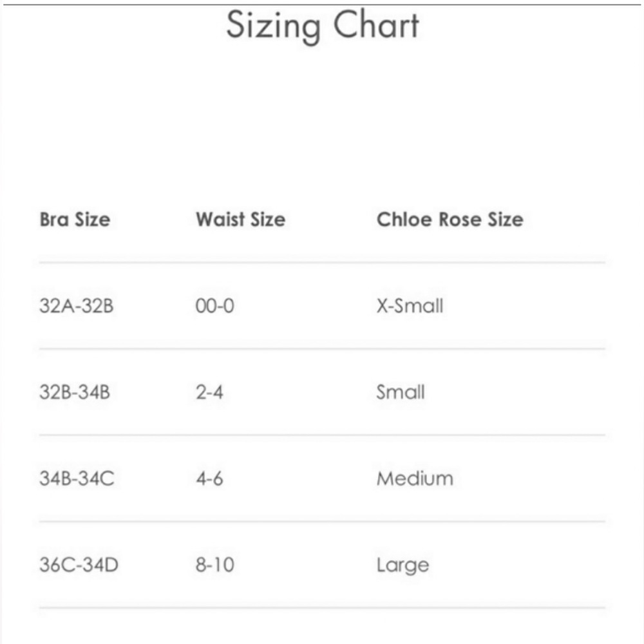The height and width of the screenshot is (644, 644).
Task: Click the 2-4 waist size cell
Action: point(210,392)
